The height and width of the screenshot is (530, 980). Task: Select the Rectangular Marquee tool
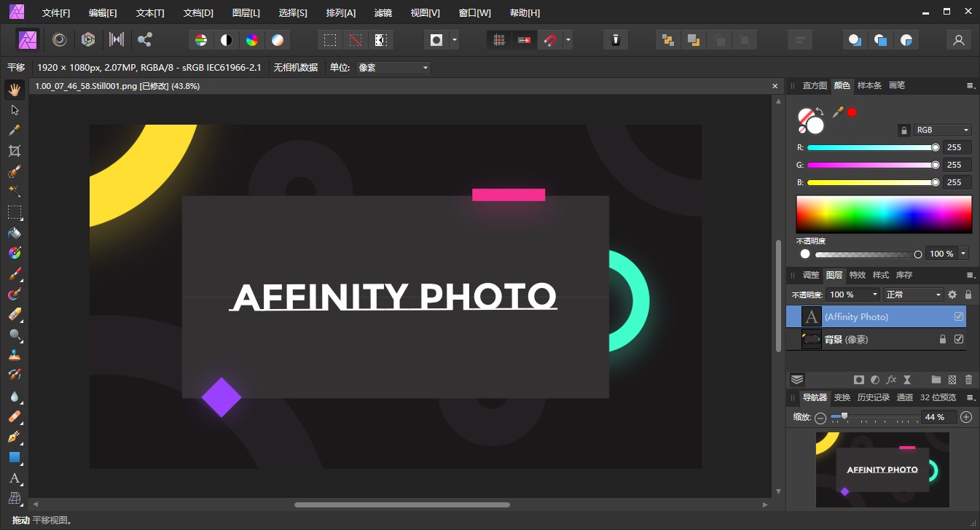click(x=15, y=212)
